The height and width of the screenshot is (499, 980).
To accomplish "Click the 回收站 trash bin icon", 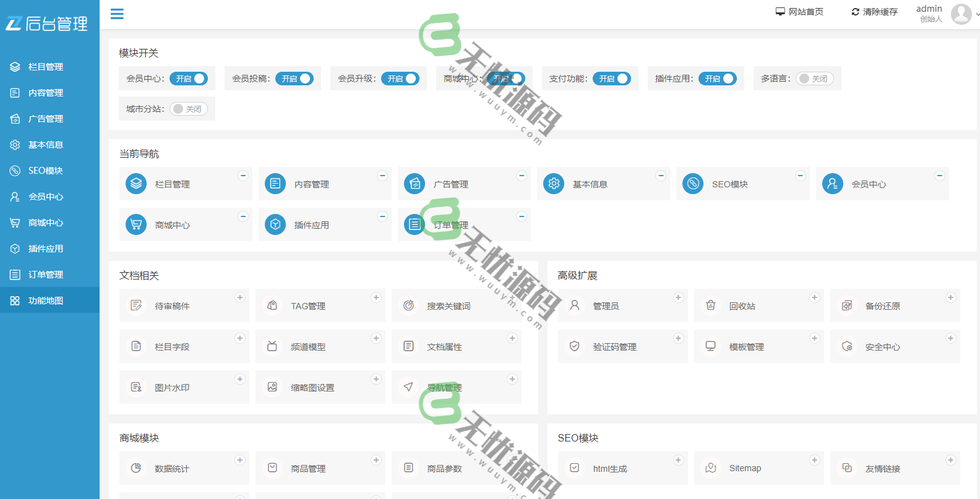I will coord(711,305).
